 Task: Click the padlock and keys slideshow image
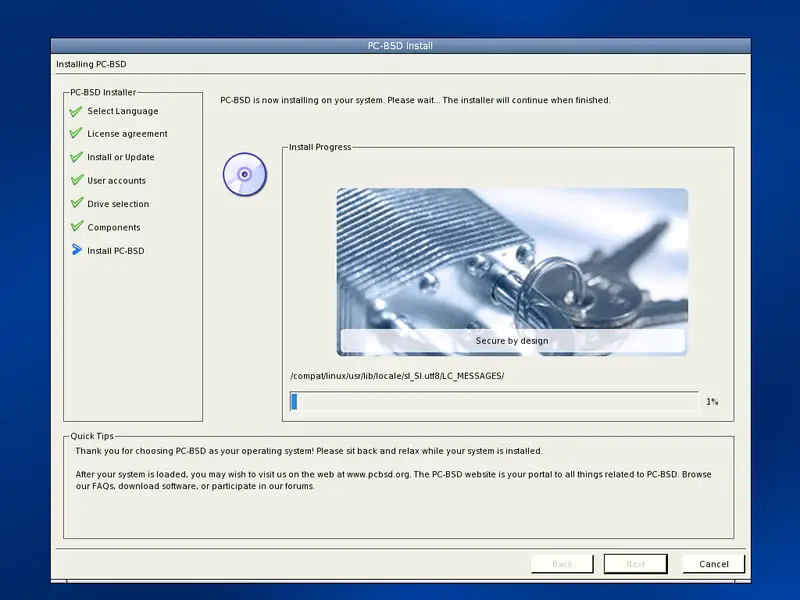512,272
